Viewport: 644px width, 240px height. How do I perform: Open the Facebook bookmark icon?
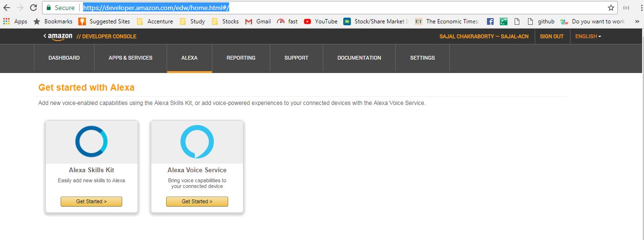490,21
